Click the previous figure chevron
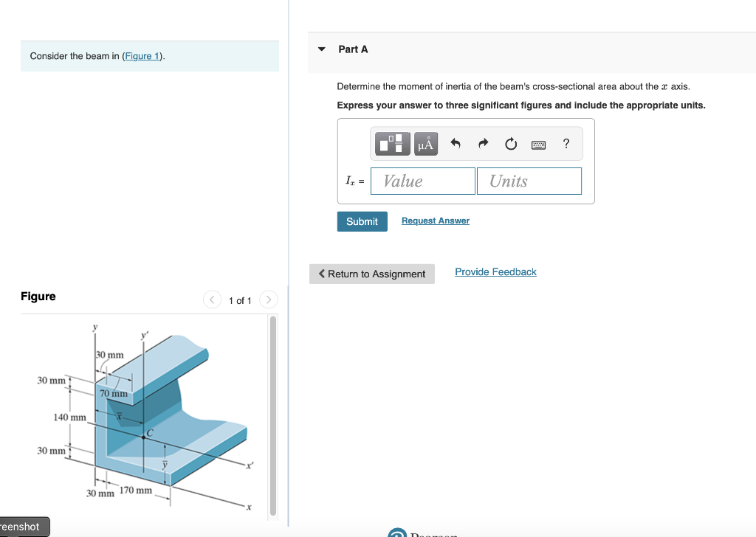Screen dimensions: 756x537 [212, 299]
